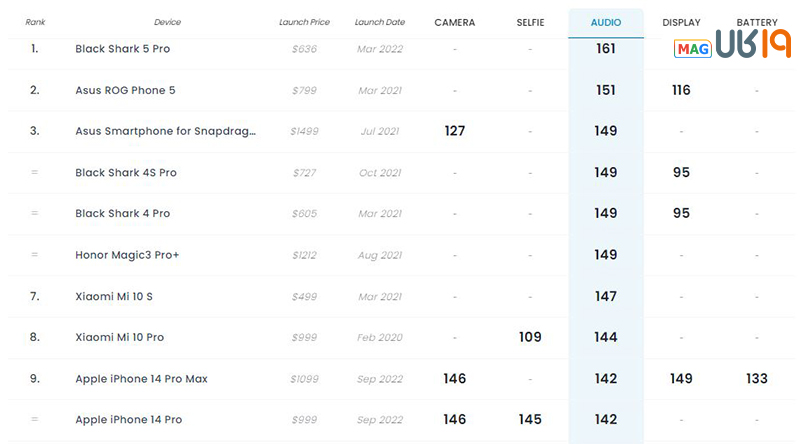Open the Asus Smartphone for Snapdragon entry
This screenshot has height=444, width=800.
pyautogui.click(x=165, y=131)
